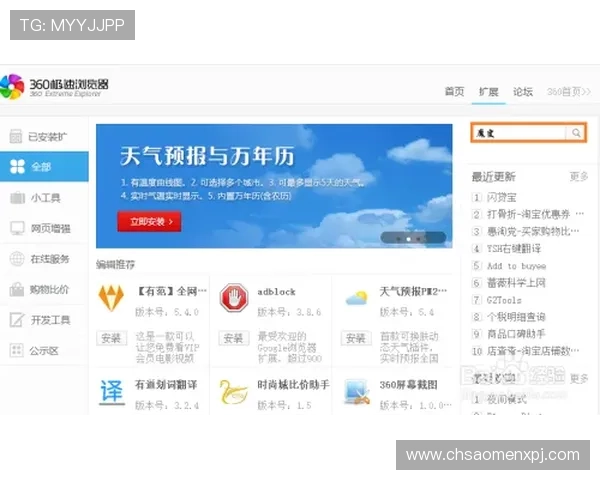Select the active banner carousel dot
The width and height of the screenshot is (600, 480).
[409, 239]
